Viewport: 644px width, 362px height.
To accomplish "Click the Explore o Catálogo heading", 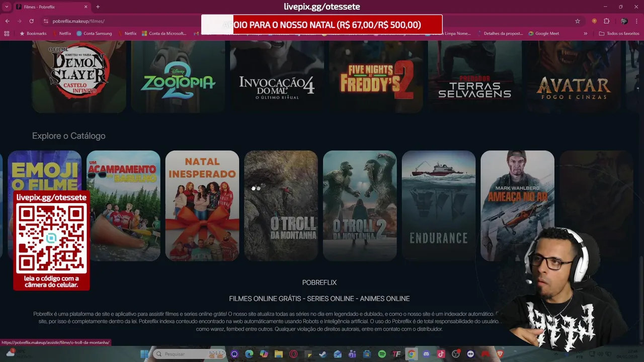I will pos(68,136).
